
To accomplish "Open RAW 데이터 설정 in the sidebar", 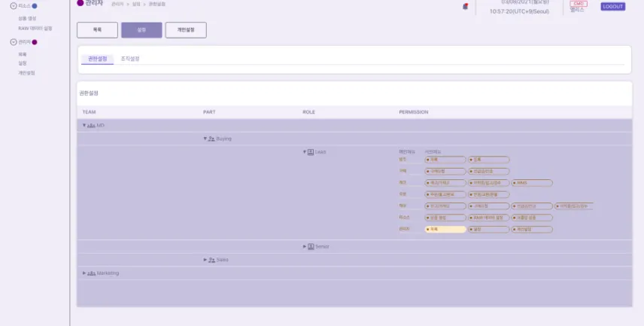I will point(35,29).
